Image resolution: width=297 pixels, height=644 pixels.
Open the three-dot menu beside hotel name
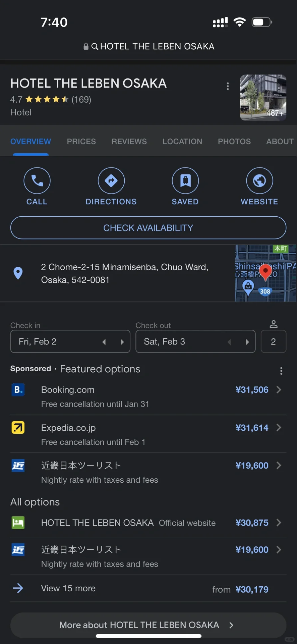tap(228, 86)
